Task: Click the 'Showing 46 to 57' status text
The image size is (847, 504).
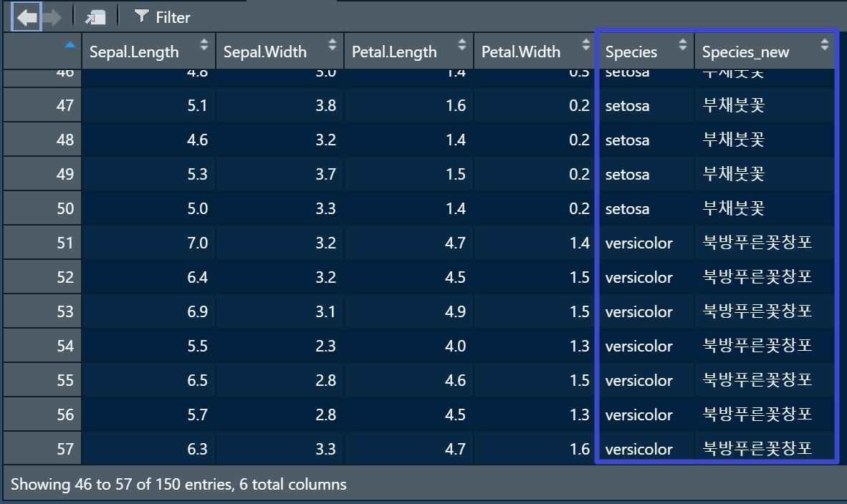Action: [178, 485]
